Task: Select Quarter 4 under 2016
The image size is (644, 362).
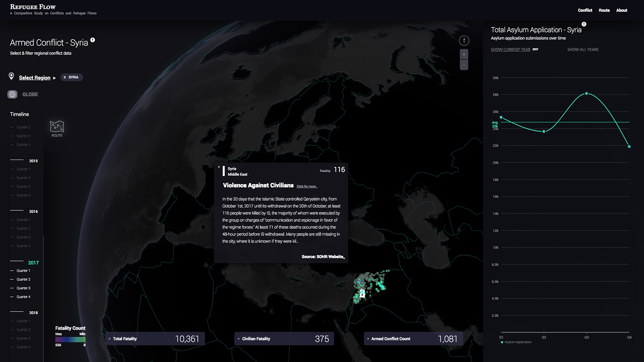Action: pos(23,246)
